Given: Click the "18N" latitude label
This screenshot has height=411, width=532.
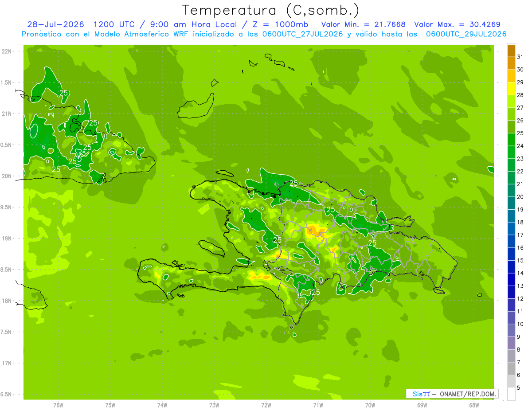Looking at the screenshot, I should [8, 301].
